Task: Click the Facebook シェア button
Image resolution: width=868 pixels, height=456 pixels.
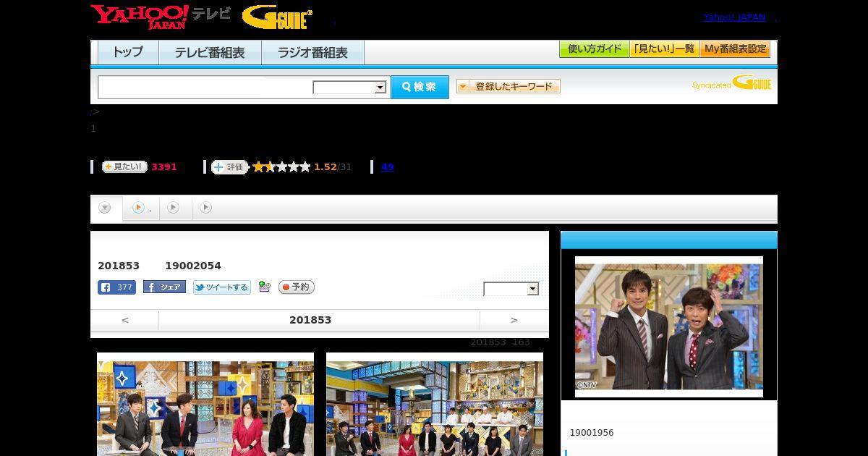Action: pos(164,287)
